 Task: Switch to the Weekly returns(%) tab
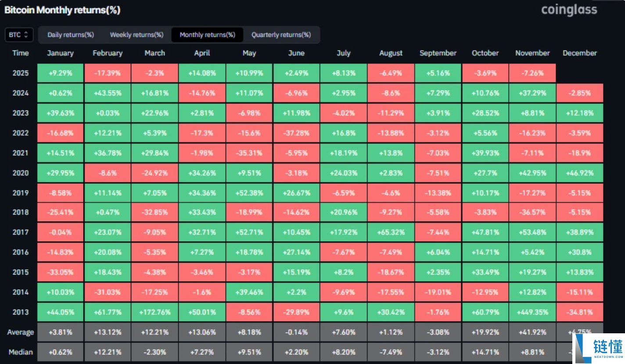click(x=136, y=35)
